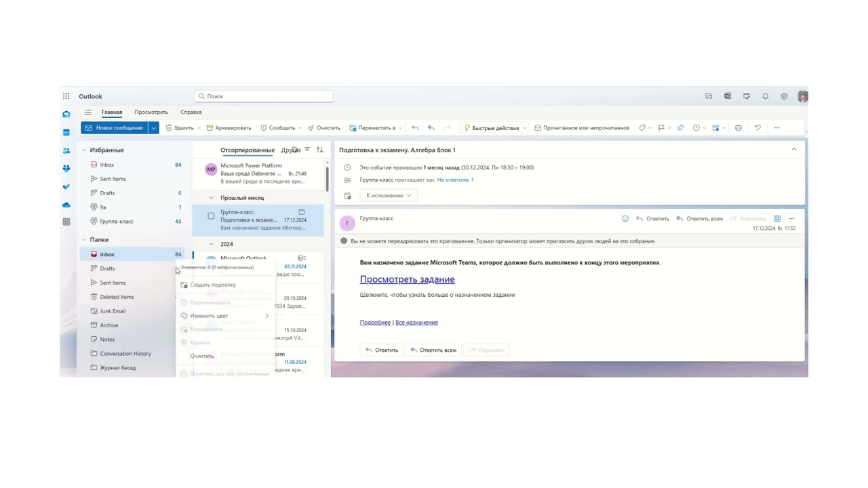Open the К исполнению response dropdown
The height and width of the screenshot is (488, 868).
(x=389, y=195)
